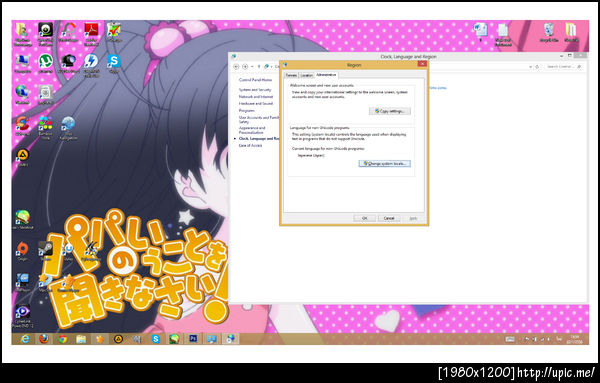Open the Hardware and Sound link
The height and width of the screenshot is (383, 600).
(256, 103)
